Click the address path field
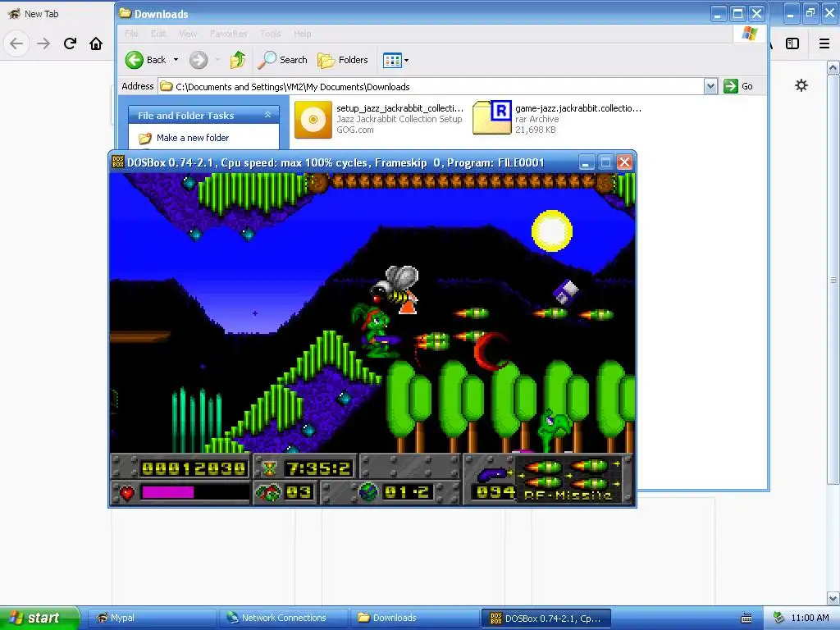Viewport: 840px width, 630px height. click(x=431, y=87)
